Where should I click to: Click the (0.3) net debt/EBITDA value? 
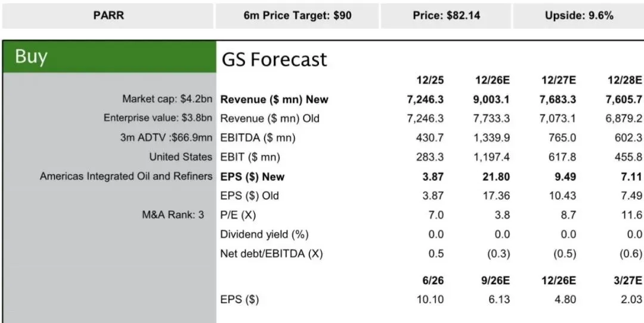(499, 254)
